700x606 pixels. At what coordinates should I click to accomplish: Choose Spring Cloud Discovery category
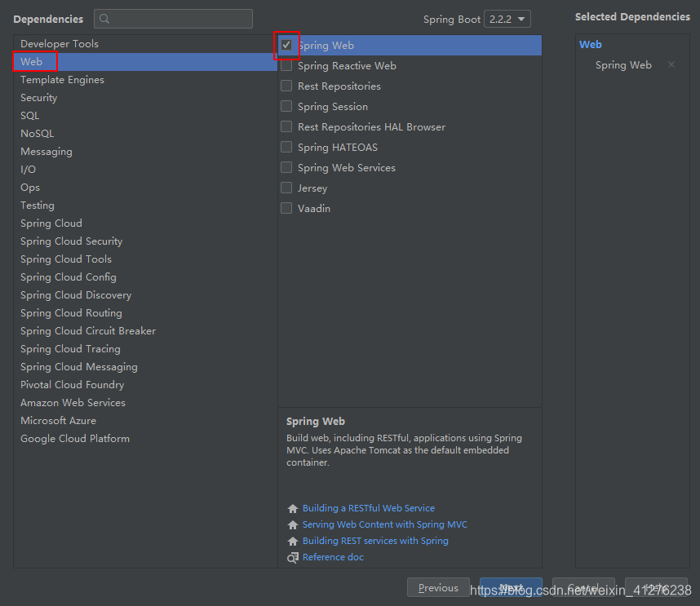point(145,295)
